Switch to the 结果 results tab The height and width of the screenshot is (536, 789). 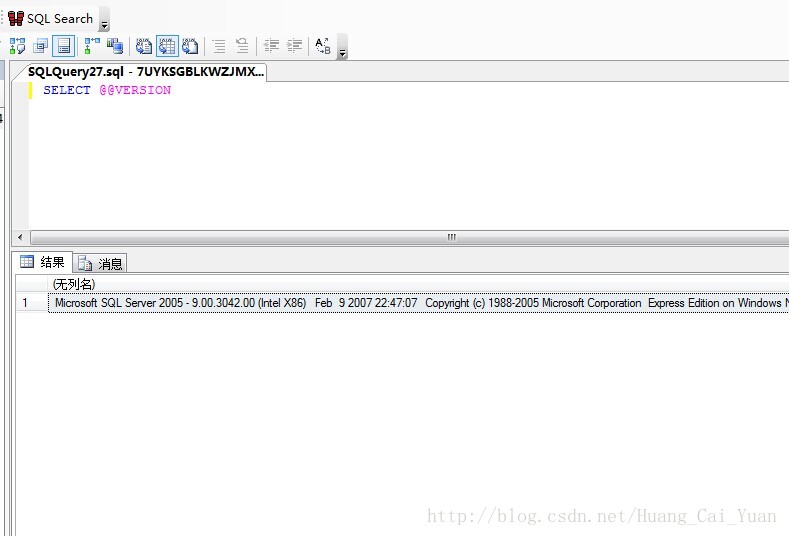pos(43,262)
